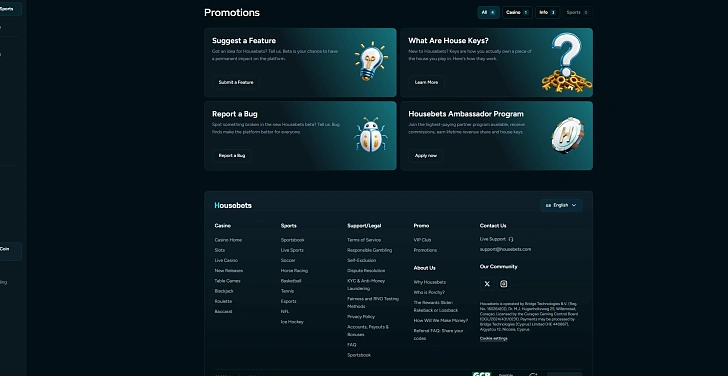The width and height of the screenshot is (728, 376).
Task: Open the English language dropdown
Action: [561, 205]
